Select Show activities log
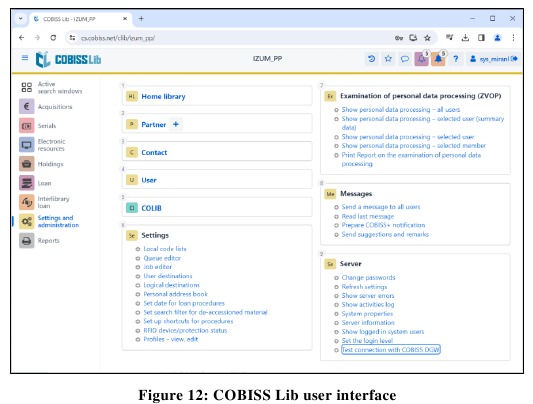 (x=368, y=304)
